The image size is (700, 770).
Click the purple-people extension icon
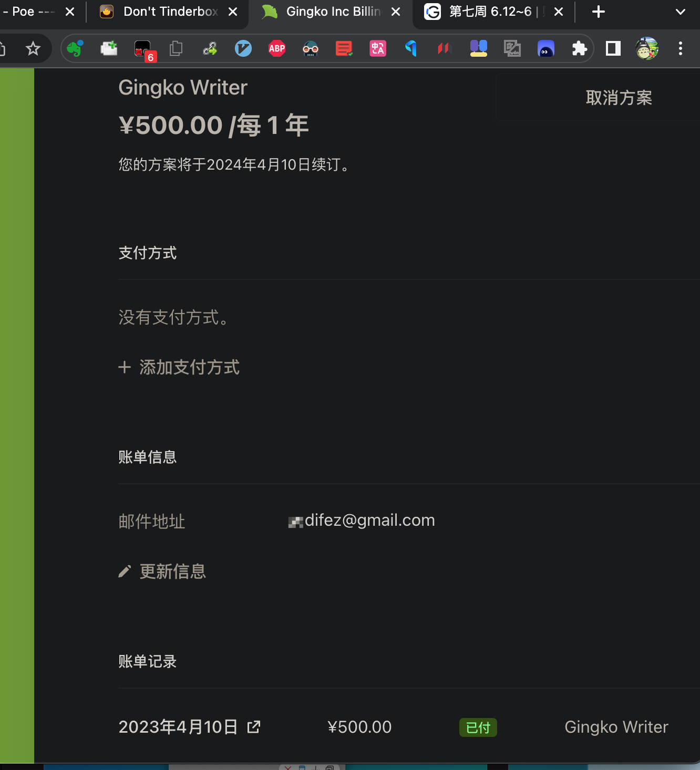point(479,49)
